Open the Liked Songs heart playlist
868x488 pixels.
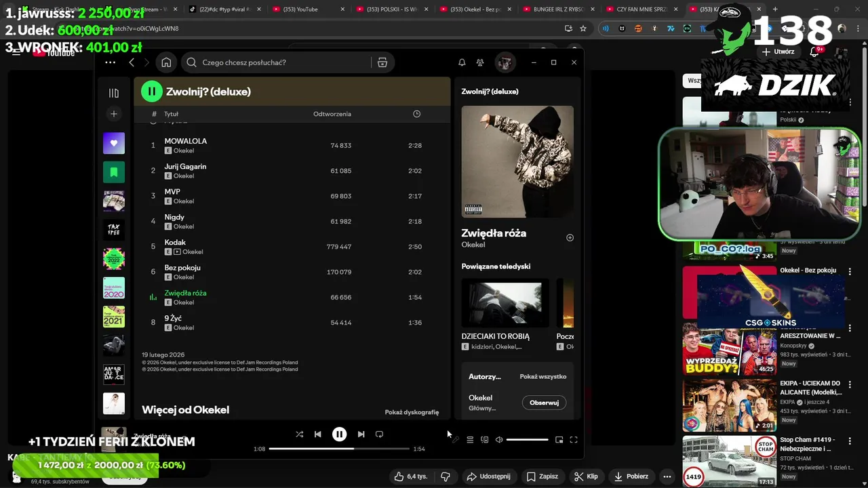(x=114, y=143)
